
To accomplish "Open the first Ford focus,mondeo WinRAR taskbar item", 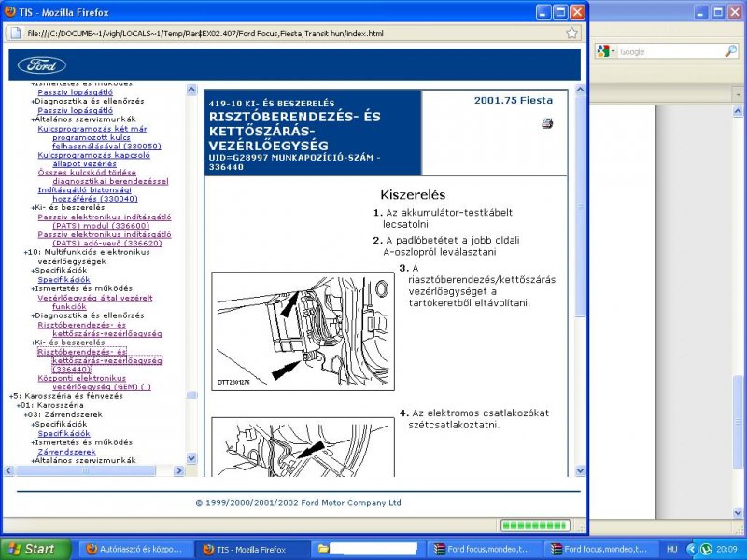I will click(x=483, y=549).
